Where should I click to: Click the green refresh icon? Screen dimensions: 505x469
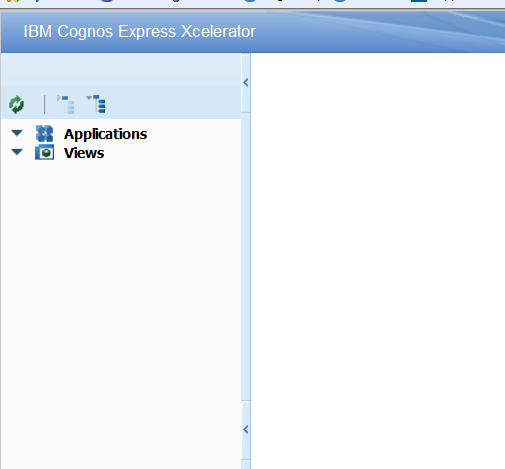pyautogui.click(x=16, y=105)
